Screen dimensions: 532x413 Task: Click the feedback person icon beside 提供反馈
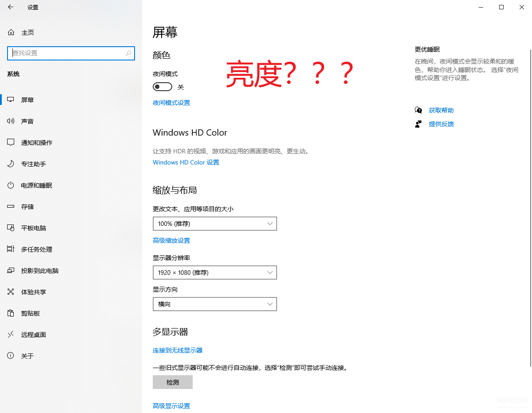418,124
